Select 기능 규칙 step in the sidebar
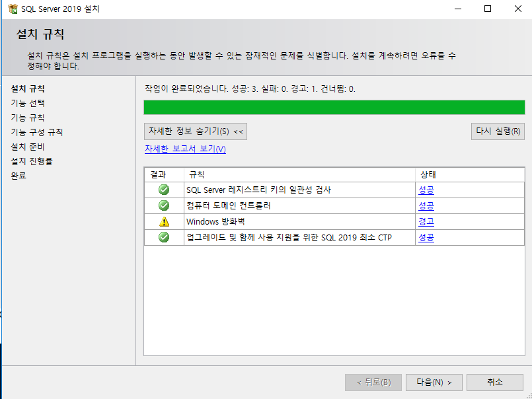532x399 pixels. pos(28,118)
